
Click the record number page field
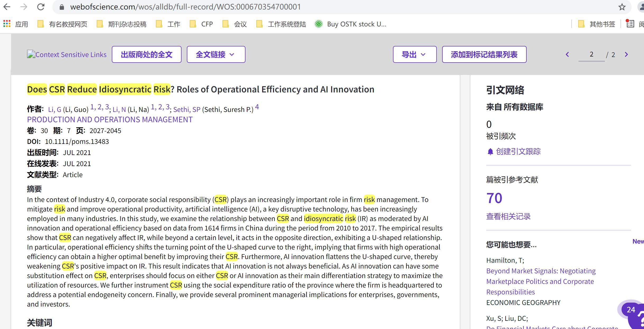pos(591,55)
